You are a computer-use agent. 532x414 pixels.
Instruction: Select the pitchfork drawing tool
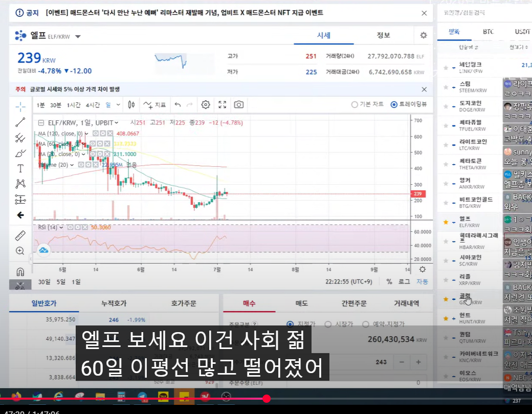[x=20, y=138]
